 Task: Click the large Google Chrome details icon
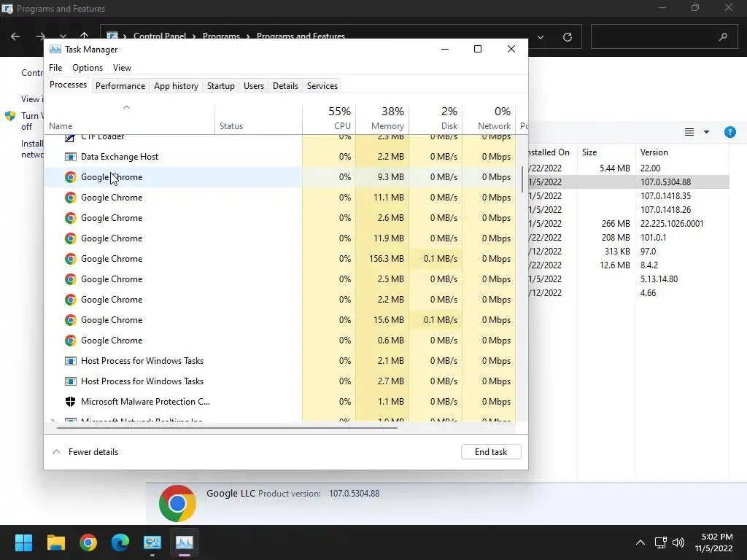(177, 503)
